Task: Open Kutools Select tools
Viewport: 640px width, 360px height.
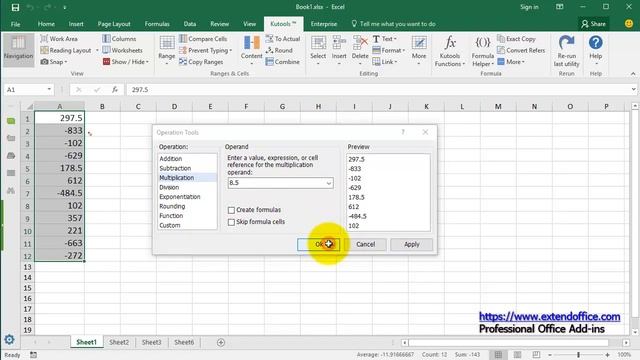Action: tap(318, 50)
